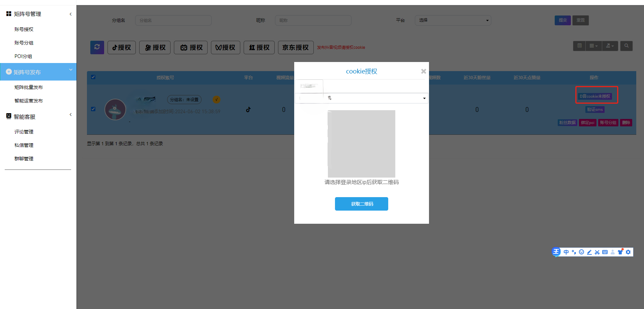Open 矩阵批量发布 in the sidebar
The width and height of the screenshot is (644, 309).
[x=29, y=87]
